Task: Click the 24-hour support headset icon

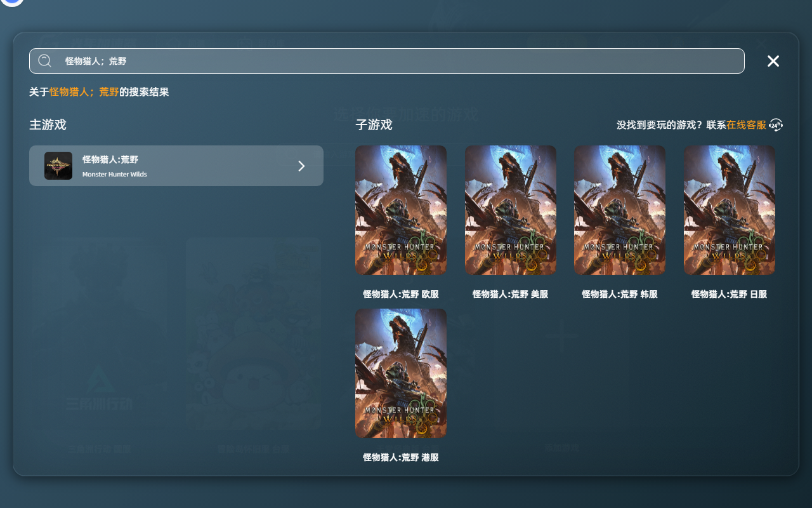Action: coord(776,125)
